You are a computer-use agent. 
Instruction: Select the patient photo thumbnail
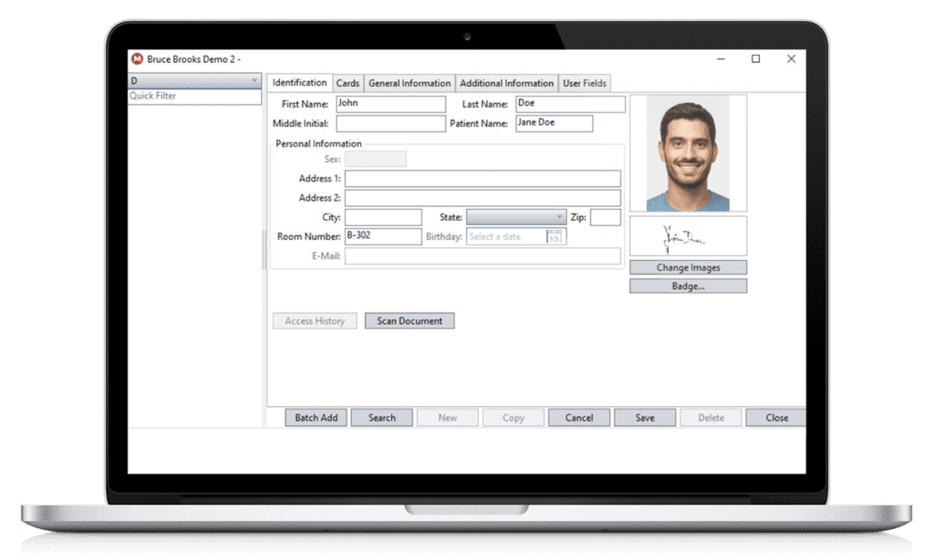[688, 153]
